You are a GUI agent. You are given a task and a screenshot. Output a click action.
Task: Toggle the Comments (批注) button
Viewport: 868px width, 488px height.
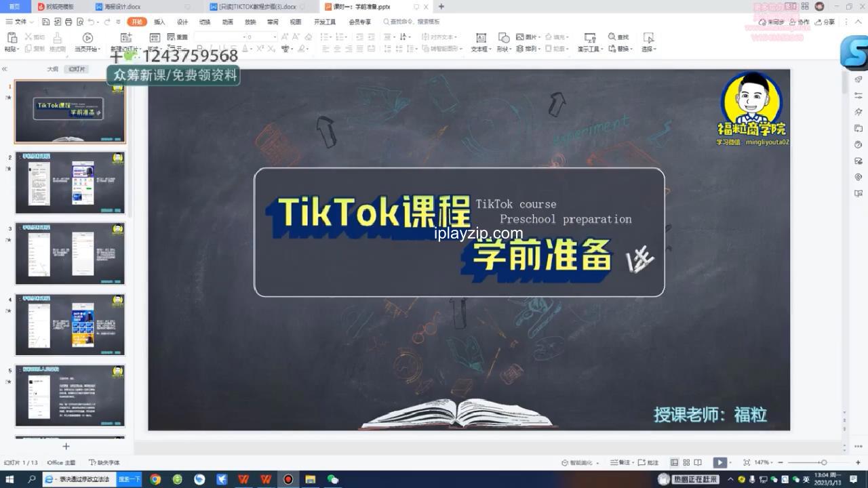(648, 462)
